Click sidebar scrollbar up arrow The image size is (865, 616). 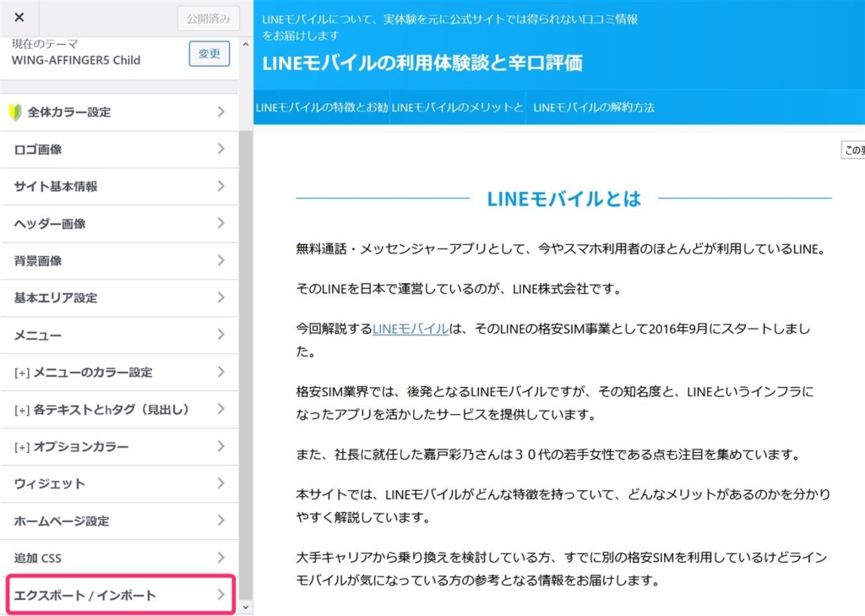click(246, 44)
